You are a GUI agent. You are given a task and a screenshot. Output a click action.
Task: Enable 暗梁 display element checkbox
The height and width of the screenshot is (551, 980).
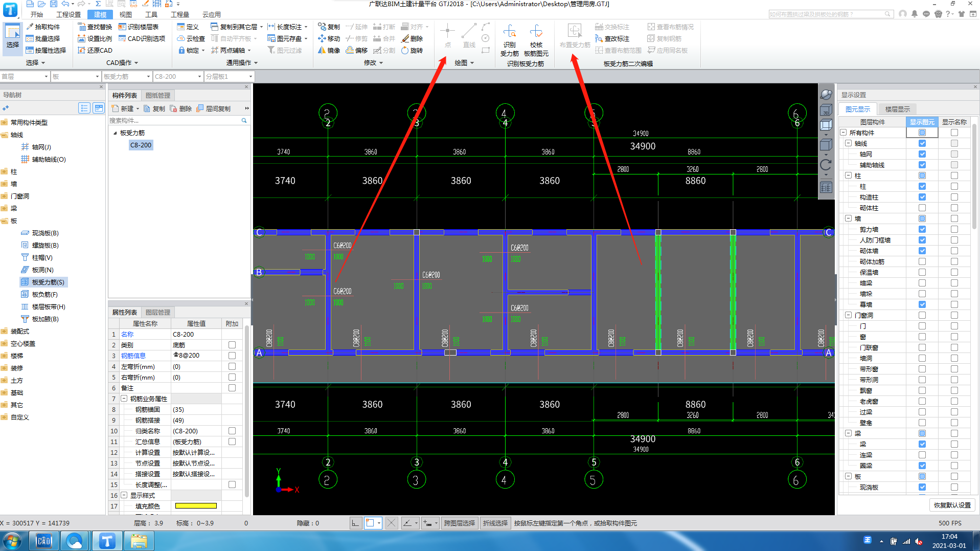point(922,283)
